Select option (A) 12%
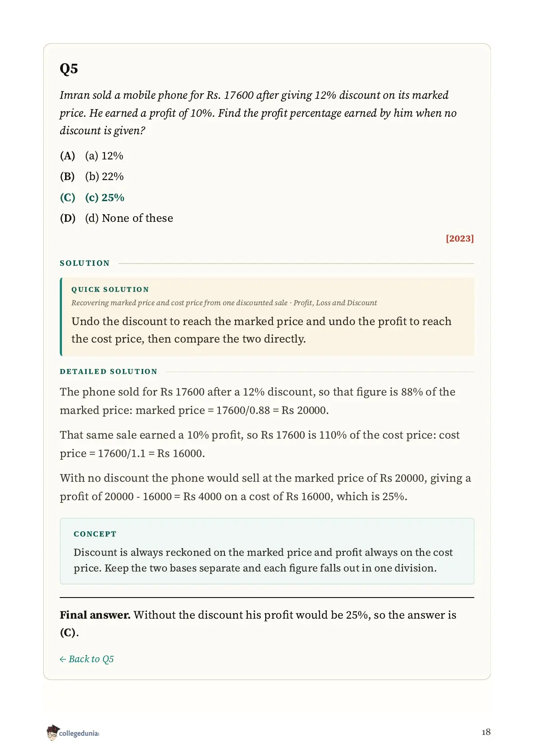 click(x=92, y=156)
